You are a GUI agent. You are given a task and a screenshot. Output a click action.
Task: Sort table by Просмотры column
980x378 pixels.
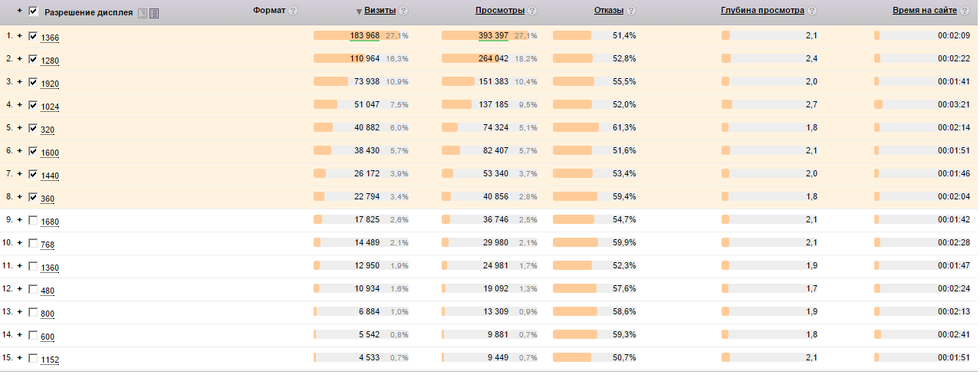pos(500,12)
